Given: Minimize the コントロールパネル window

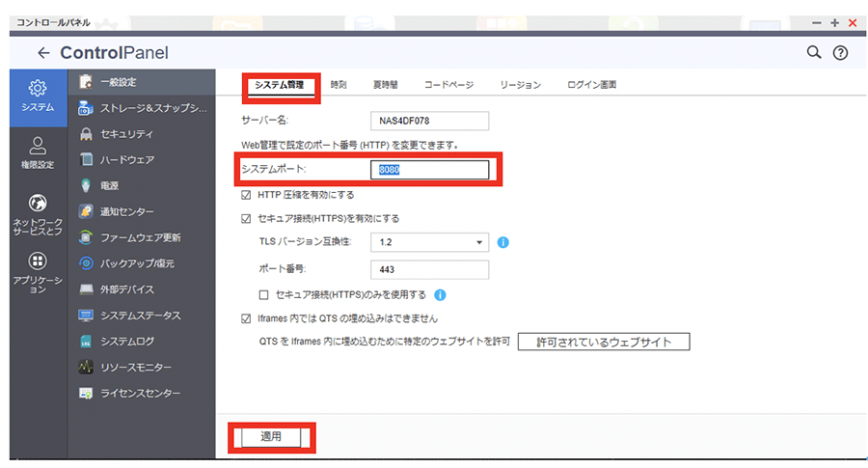Looking at the screenshot, I should tap(817, 23).
